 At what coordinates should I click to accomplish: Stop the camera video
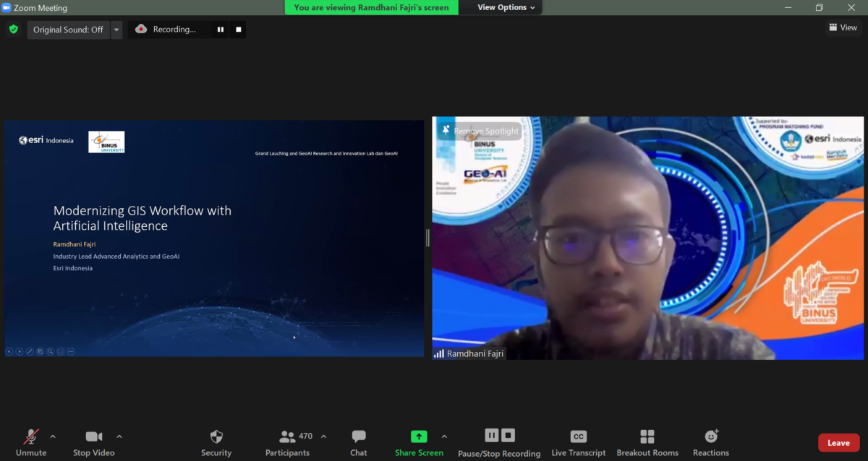click(x=94, y=443)
